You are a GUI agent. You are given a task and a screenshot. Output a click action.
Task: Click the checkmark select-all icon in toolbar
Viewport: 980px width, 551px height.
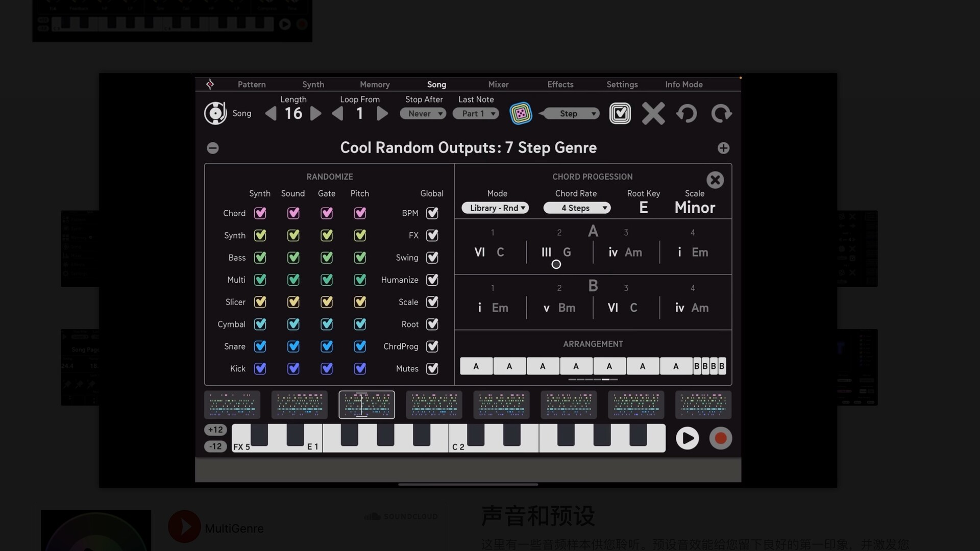[620, 113]
